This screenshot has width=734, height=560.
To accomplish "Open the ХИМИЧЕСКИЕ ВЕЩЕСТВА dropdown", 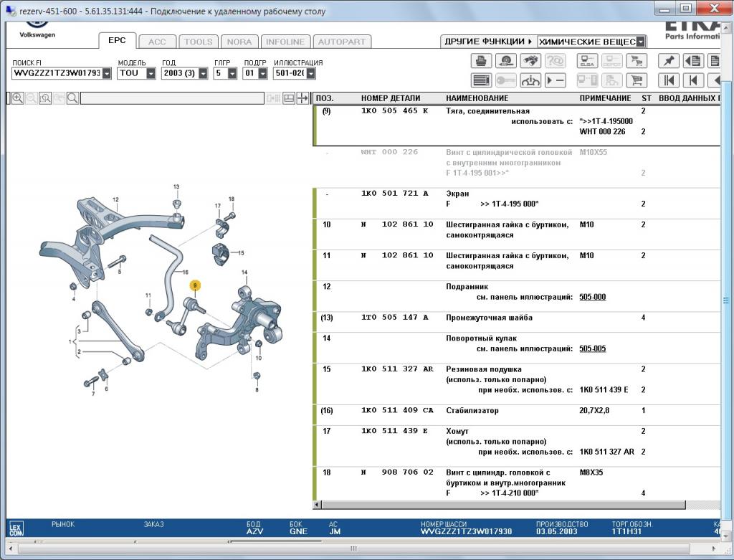I will click(x=641, y=42).
